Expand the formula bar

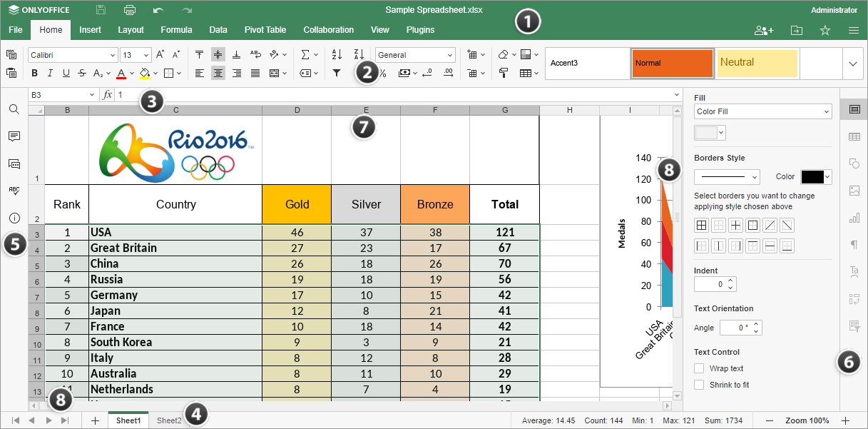[676, 94]
